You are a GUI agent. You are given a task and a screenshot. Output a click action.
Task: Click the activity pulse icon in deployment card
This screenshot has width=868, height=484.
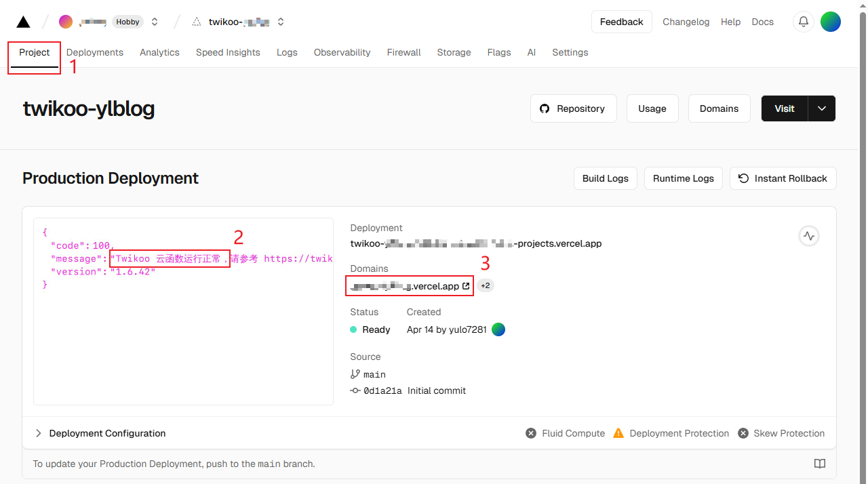[x=808, y=236]
